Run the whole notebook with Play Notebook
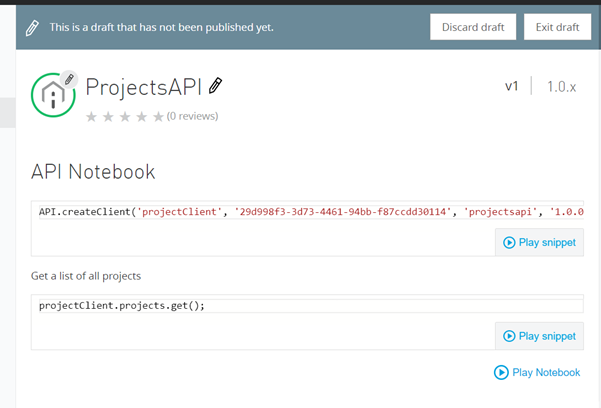The height and width of the screenshot is (408, 601). point(537,372)
